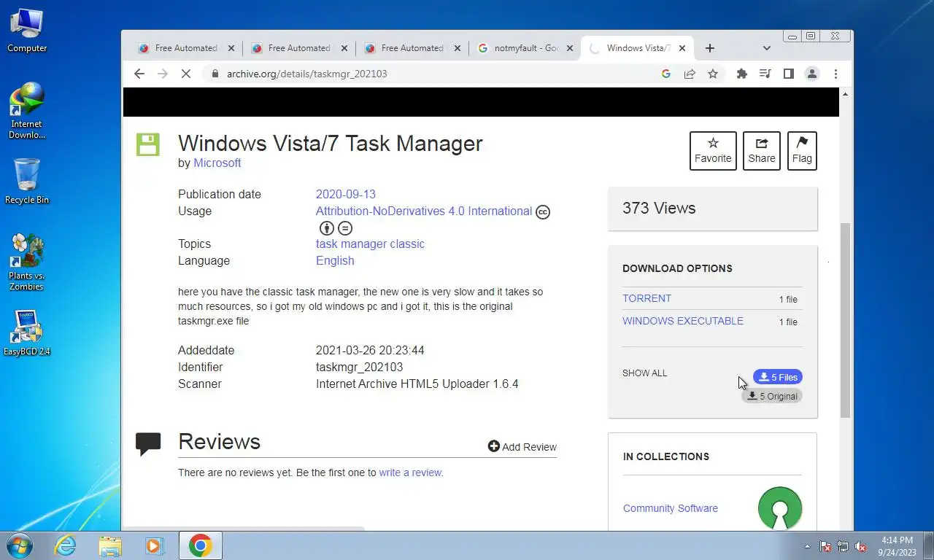Click Add Review link
Viewport: 934px width, 560px height.
pyautogui.click(x=522, y=447)
